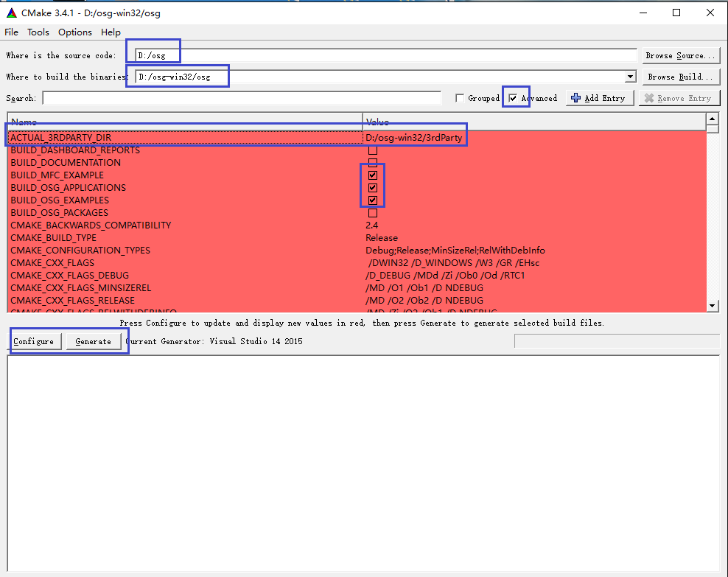Select the BUILD_MFC_EXAMPLE entry name
Image resolution: width=728 pixels, height=577 pixels.
(x=57, y=175)
